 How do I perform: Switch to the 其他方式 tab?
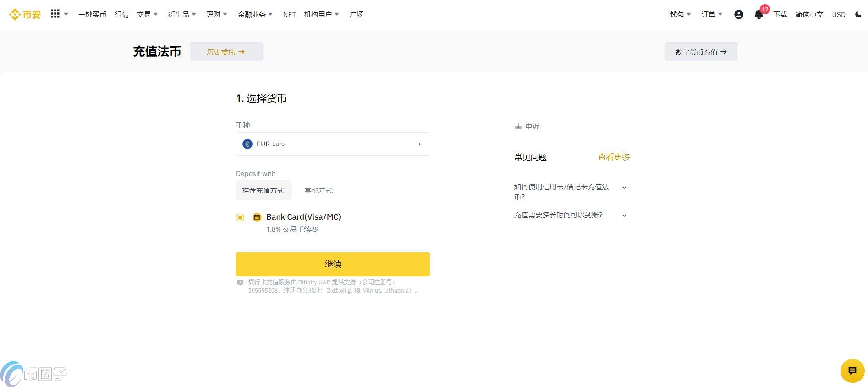tap(319, 191)
